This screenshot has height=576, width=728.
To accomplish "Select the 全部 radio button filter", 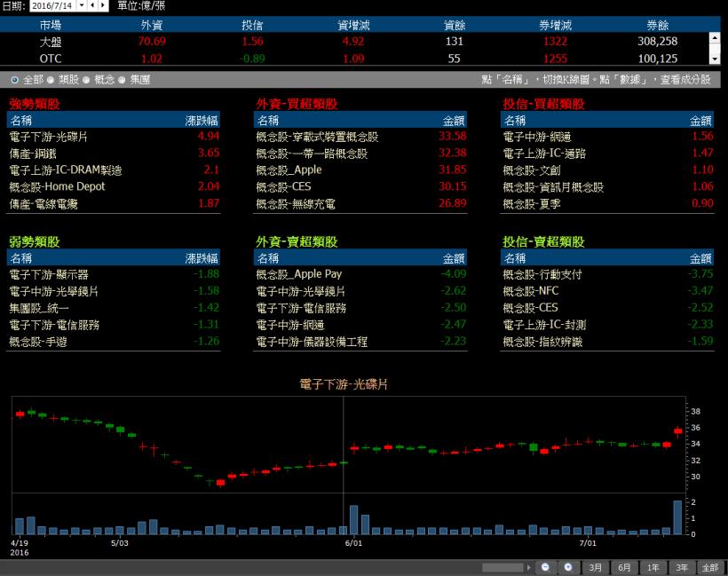I will (x=14, y=80).
